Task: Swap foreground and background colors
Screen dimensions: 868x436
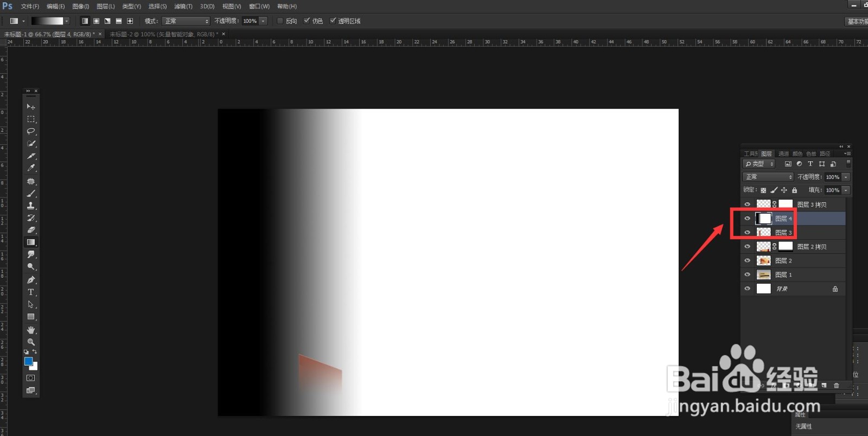Action: coord(35,352)
